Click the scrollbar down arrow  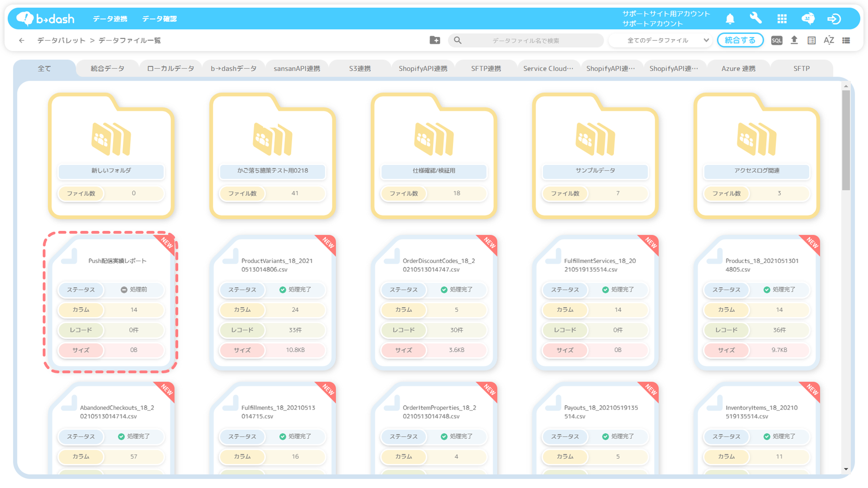click(x=846, y=469)
